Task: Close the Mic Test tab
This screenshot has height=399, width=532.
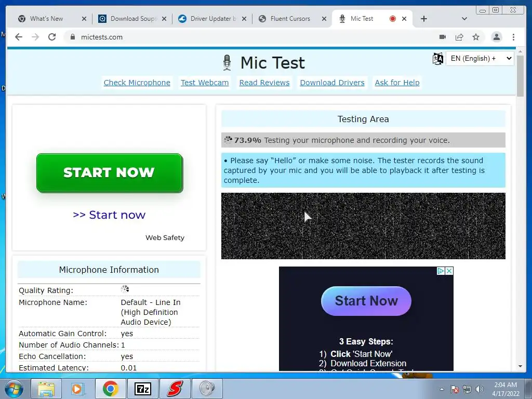Action: coord(404,19)
